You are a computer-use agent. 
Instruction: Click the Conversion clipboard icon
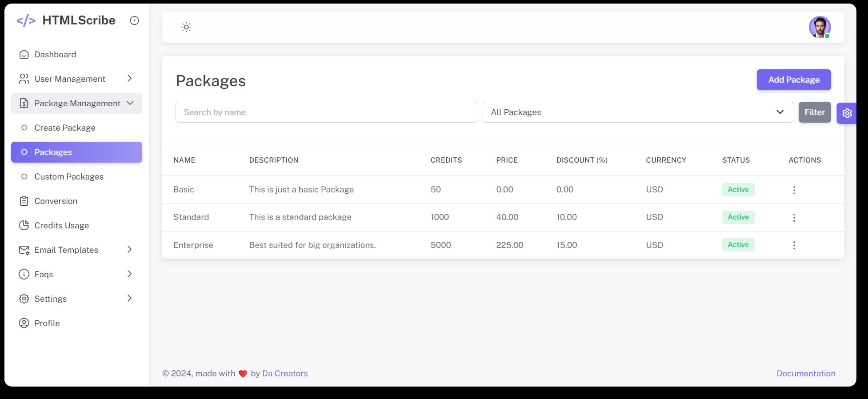point(24,201)
